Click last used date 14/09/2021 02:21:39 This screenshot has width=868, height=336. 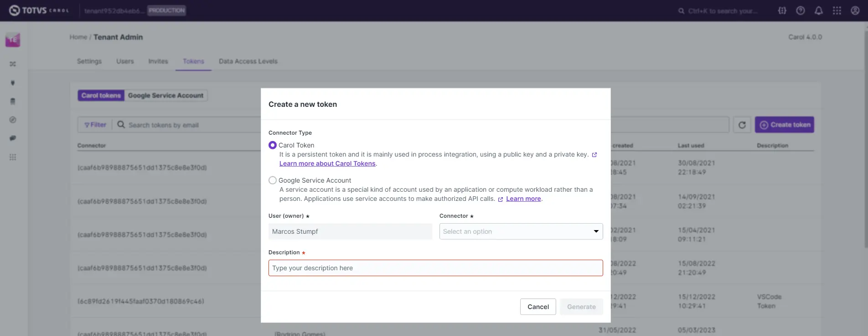point(696,201)
